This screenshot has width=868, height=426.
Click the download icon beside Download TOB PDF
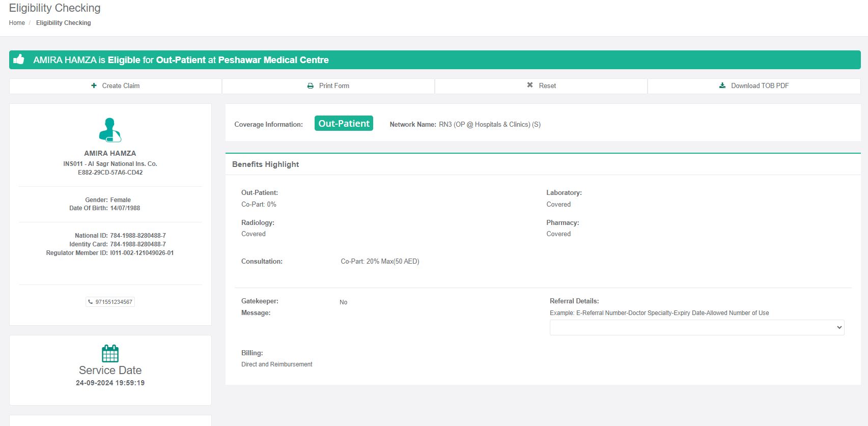click(722, 86)
